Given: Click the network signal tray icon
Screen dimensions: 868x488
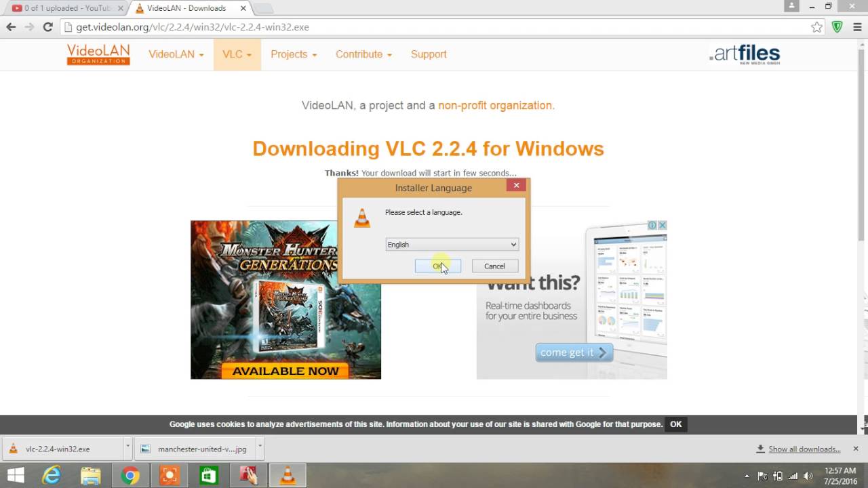Looking at the screenshot, I should pyautogui.click(x=793, y=476).
